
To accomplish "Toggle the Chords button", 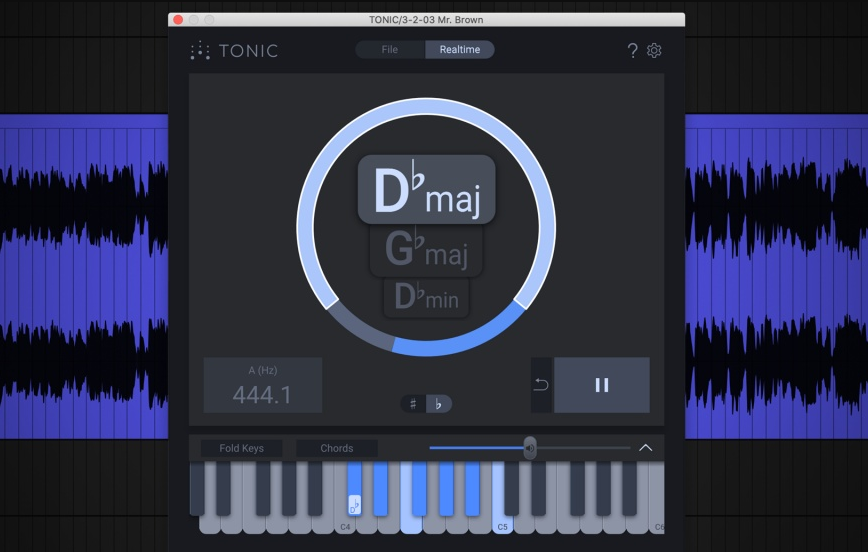I will tap(337, 448).
